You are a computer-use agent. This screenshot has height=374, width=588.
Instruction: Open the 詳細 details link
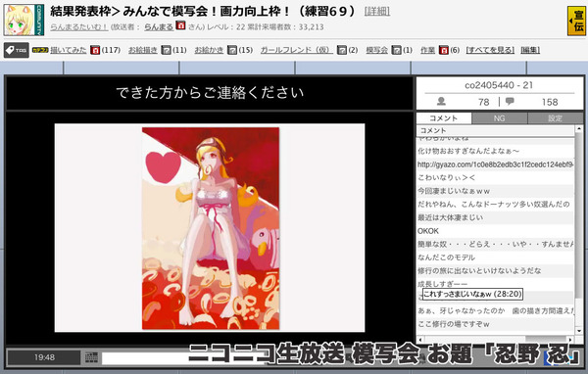click(x=377, y=11)
